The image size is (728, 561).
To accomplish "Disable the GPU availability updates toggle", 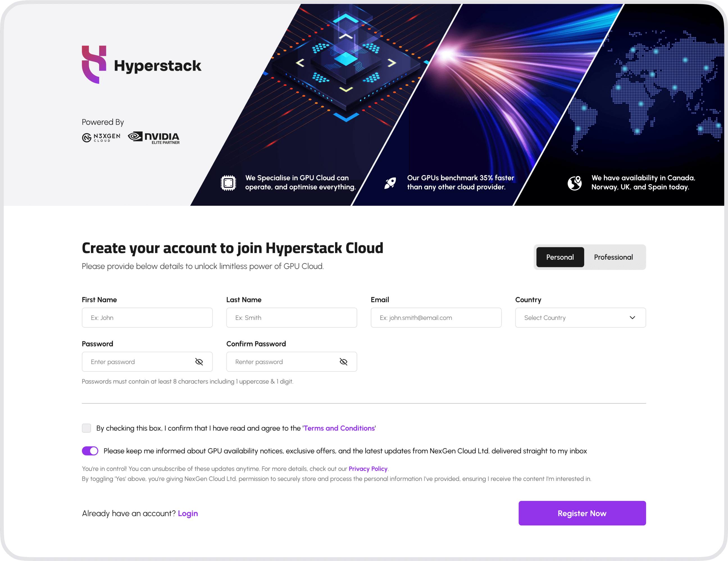I will (x=90, y=451).
